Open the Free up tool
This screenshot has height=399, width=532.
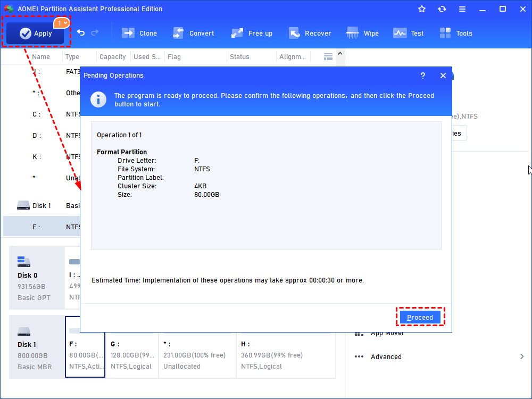[252, 33]
